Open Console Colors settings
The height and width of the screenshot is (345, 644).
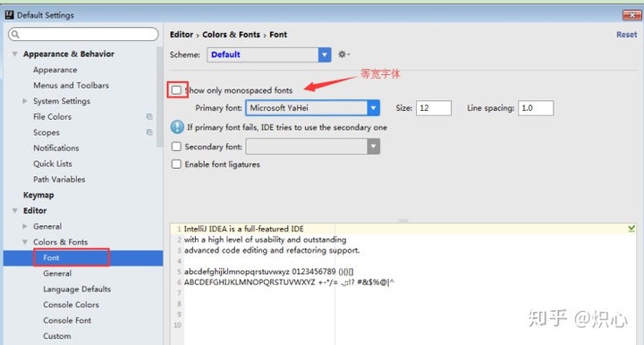pos(71,305)
